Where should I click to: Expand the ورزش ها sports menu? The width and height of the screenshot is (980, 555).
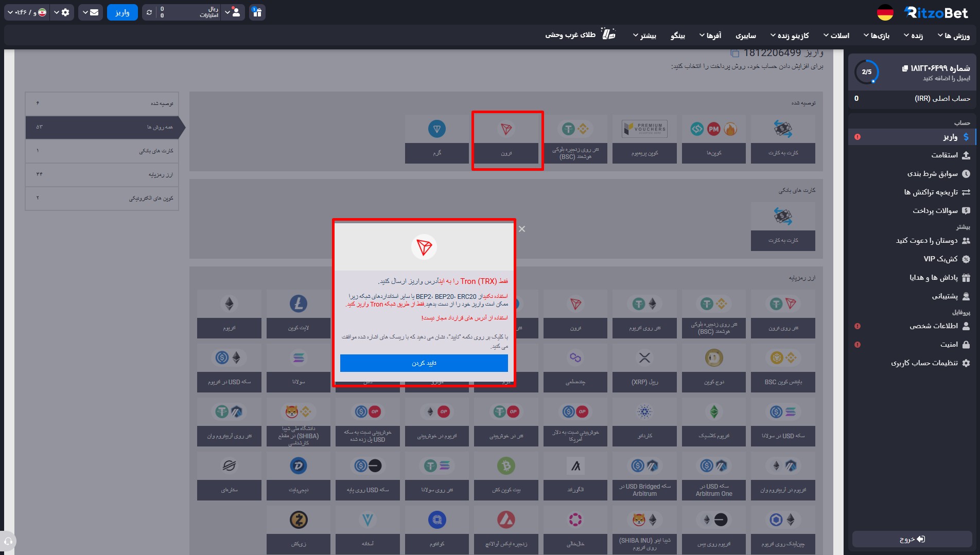point(954,35)
